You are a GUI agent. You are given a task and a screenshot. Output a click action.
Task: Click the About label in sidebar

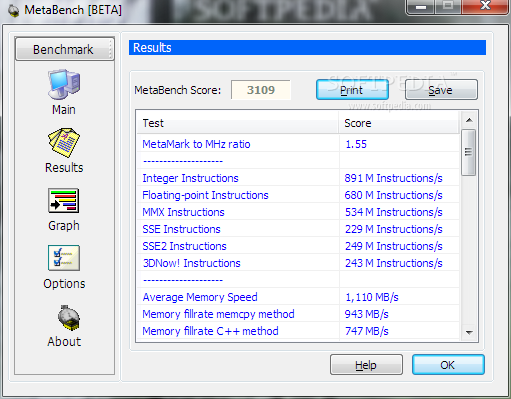pyautogui.click(x=64, y=342)
